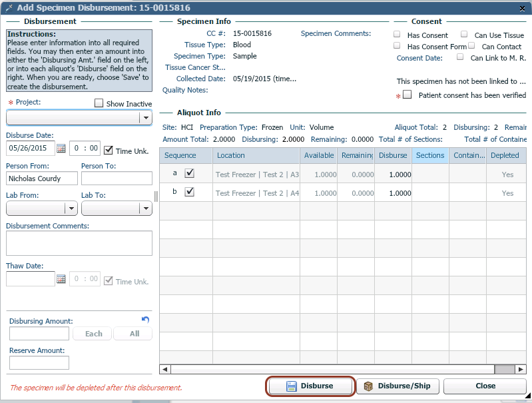Click the Disburse Date time field
The height and width of the screenshot is (403, 532).
pos(85,149)
